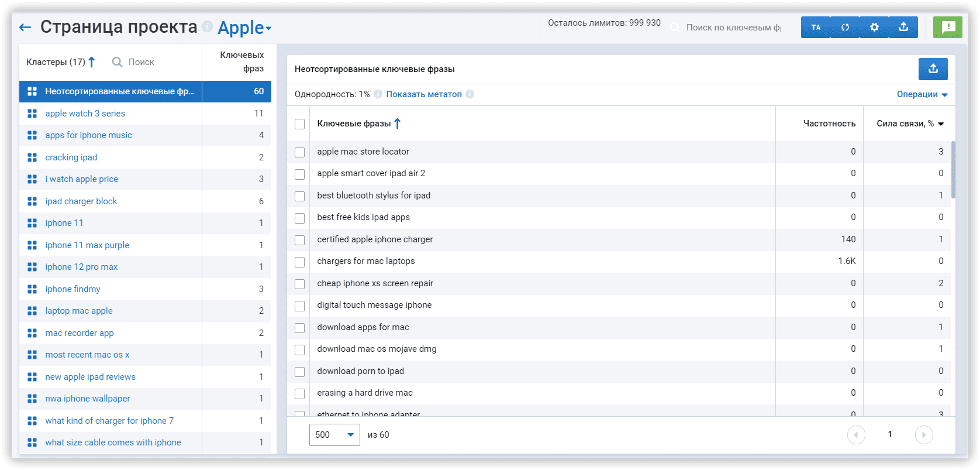The width and height of the screenshot is (980, 470).
Task: Click the grid icon of nwa iphone wallpaper
Action: point(32,399)
